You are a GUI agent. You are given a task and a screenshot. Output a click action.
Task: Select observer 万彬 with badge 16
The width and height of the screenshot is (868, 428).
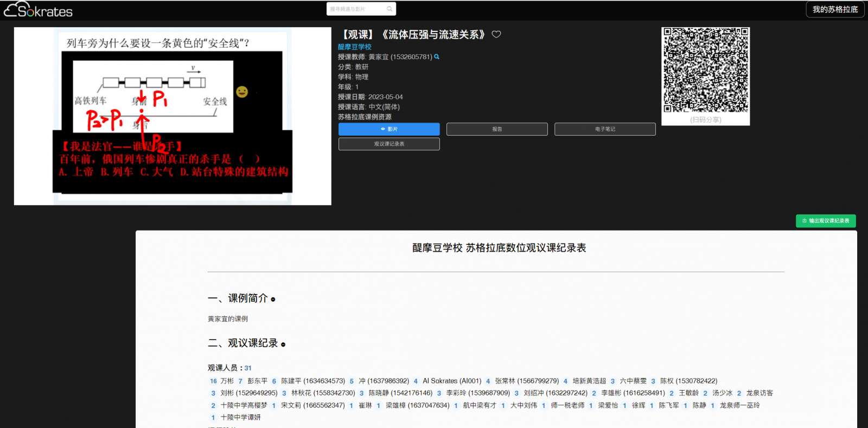click(227, 381)
